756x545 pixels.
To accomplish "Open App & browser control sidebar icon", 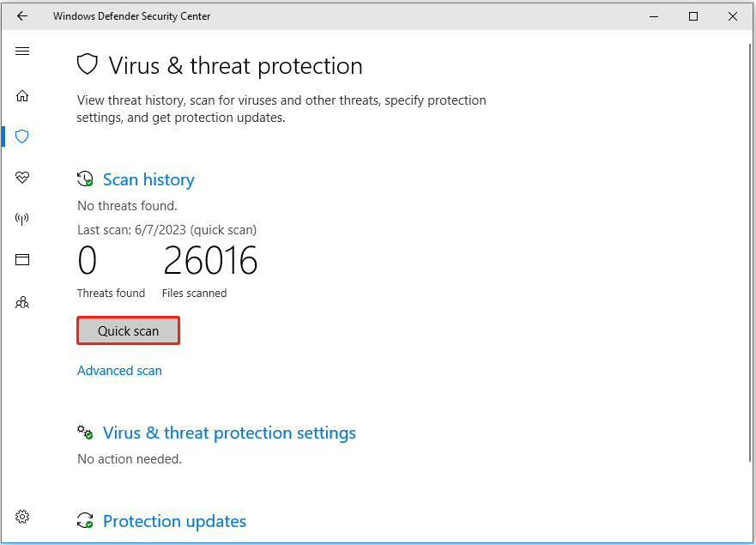I will [x=22, y=260].
